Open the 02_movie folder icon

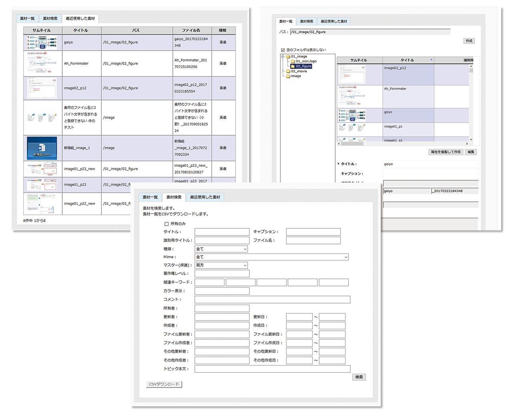click(288, 71)
